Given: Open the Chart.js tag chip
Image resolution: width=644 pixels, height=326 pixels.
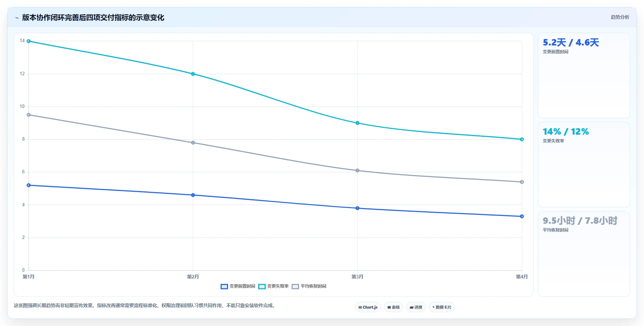Looking at the screenshot, I should coord(368,307).
